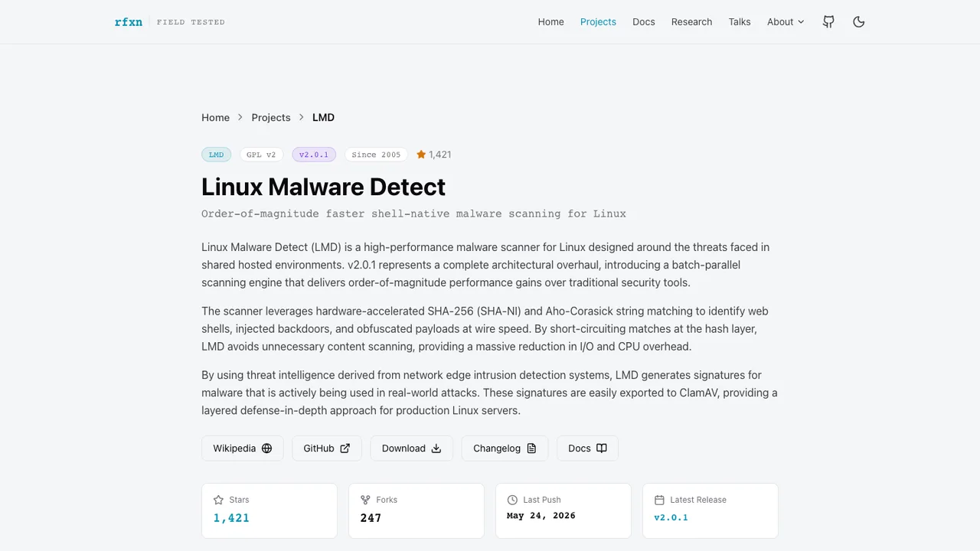Click the LMD breadcrumb text

pyautogui.click(x=323, y=117)
